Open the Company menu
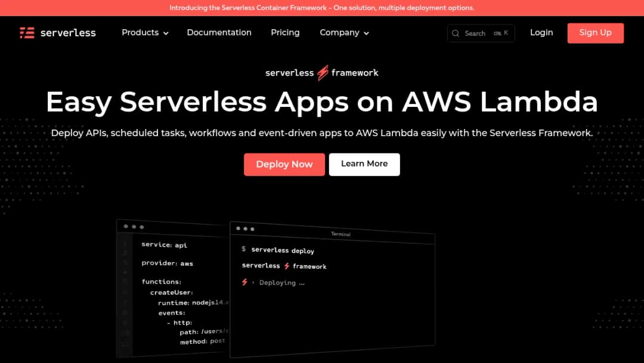Image resolution: width=644 pixels, height=363 pixels. [x=344, y=32]
